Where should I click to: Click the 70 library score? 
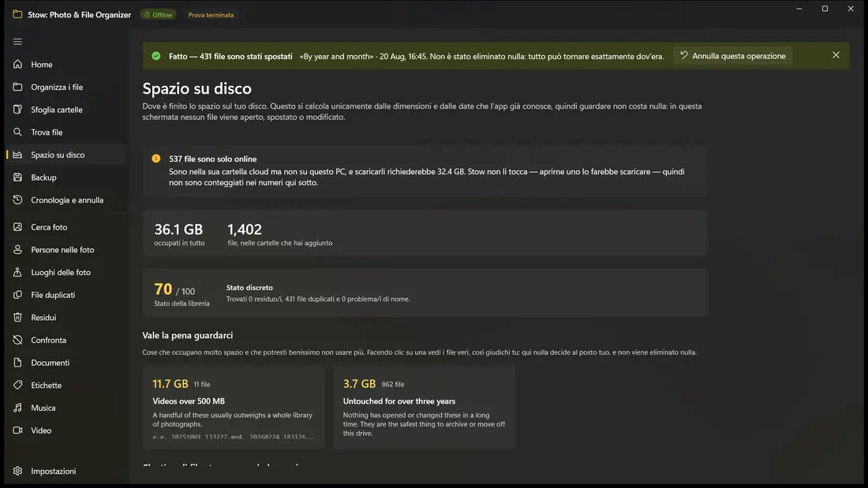[163, 289]
